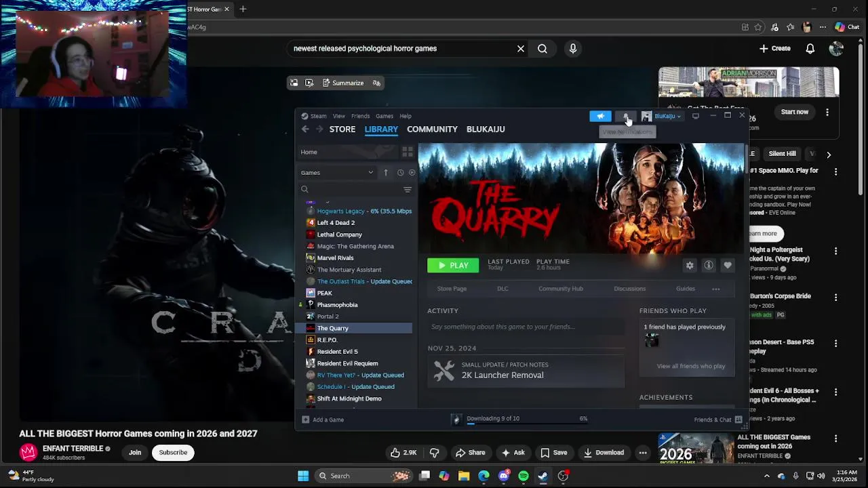868x488 pixels.
Task: Expand Games filter dropdown in library
Action: (x=337, y=173)
